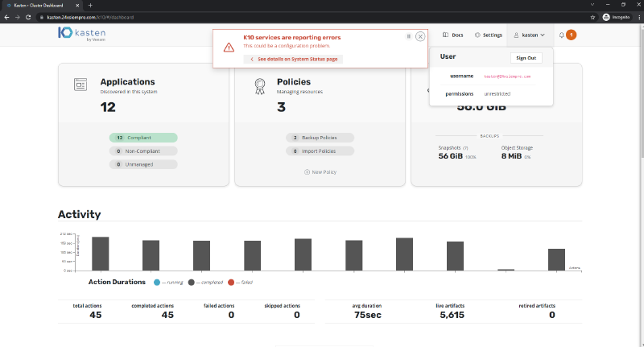Screen dimensions: 644x347
Task: Click the orange notification count badge
Action: (x=571, y=35)
